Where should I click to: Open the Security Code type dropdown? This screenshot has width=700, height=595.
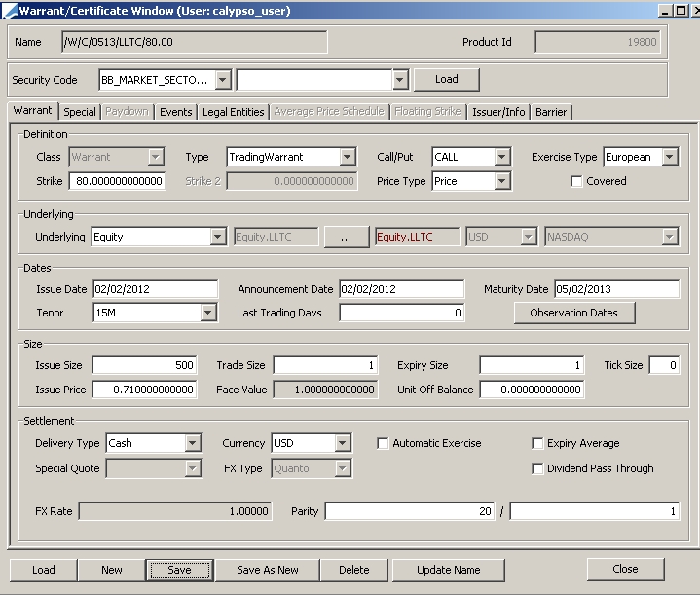(x=222, y=80)
